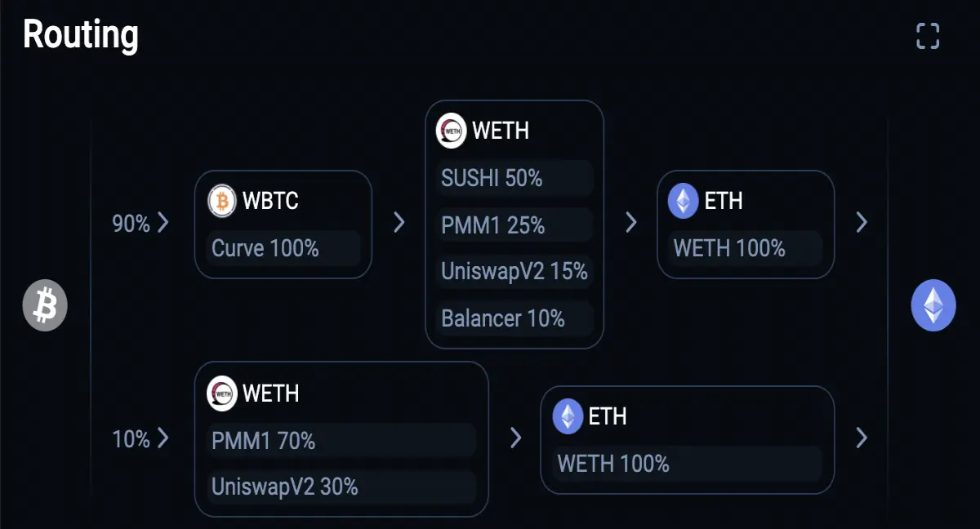980x529 pixels.
Task: Select the Curve 100% pool entry
Action: point(283,248)
